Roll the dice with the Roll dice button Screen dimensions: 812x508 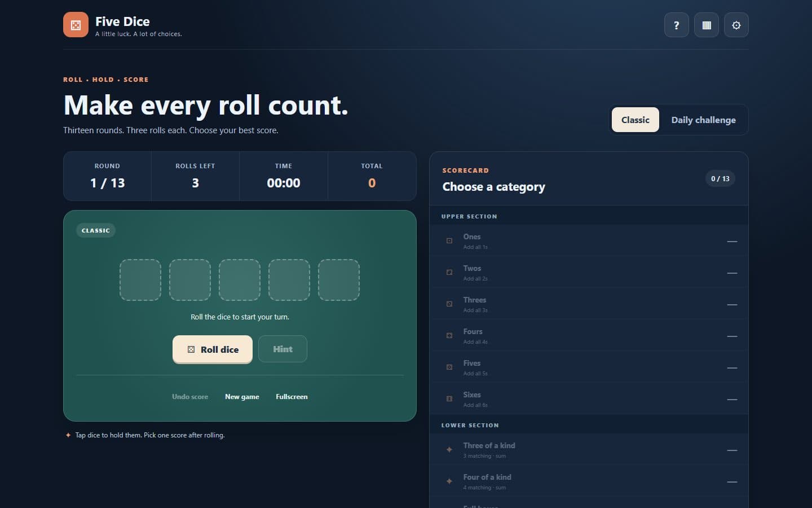213,349
